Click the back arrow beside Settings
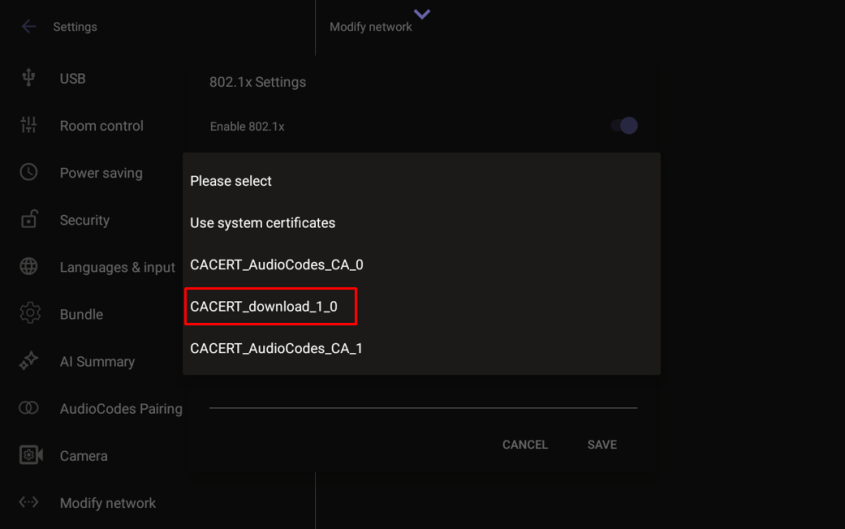The image size is (845, 529). (x=28, y=27)
